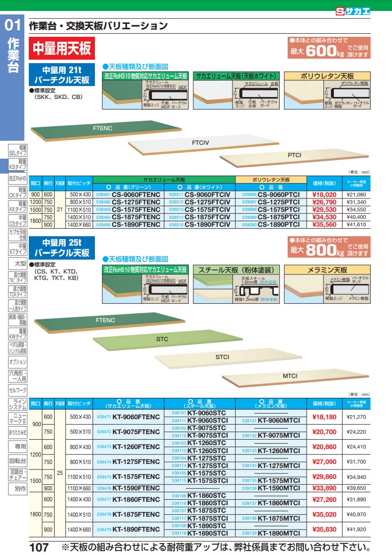The image size is (392, 555).
Task: Select the 軽量 KSタイプ side tab
Action: (x=18, y=164)
